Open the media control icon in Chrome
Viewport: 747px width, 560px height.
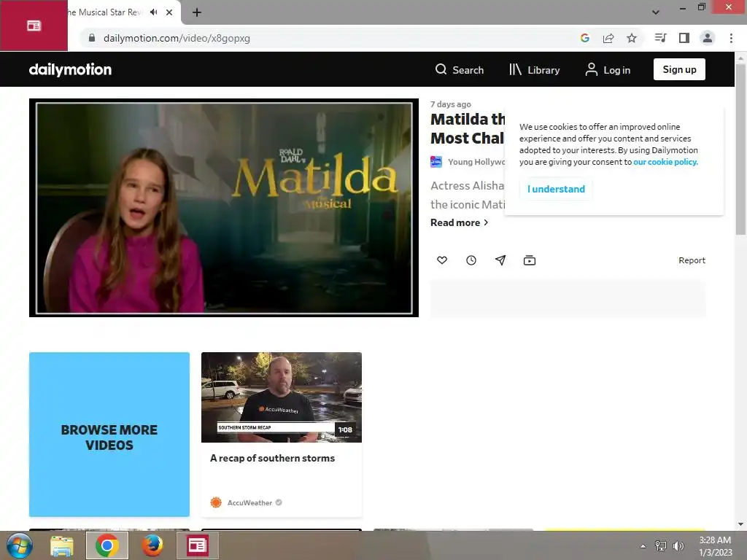pyautogui.click(x=661, y=38)
